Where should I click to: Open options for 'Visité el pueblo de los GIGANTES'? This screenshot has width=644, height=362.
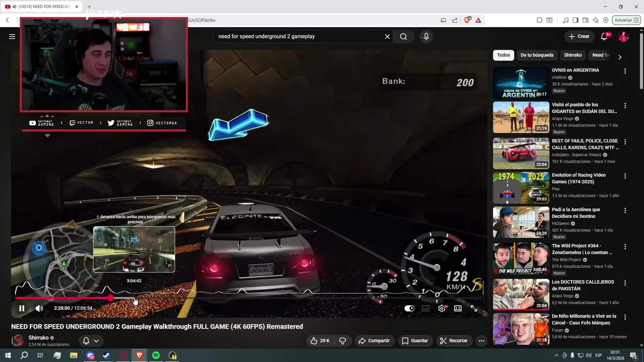(x=625, y=106)
